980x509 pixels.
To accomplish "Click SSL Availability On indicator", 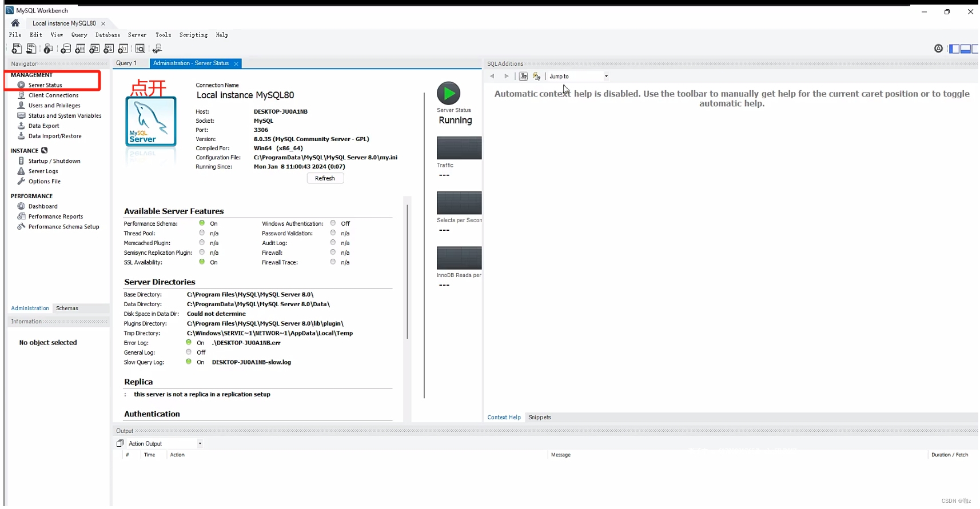I will point(202,262).
